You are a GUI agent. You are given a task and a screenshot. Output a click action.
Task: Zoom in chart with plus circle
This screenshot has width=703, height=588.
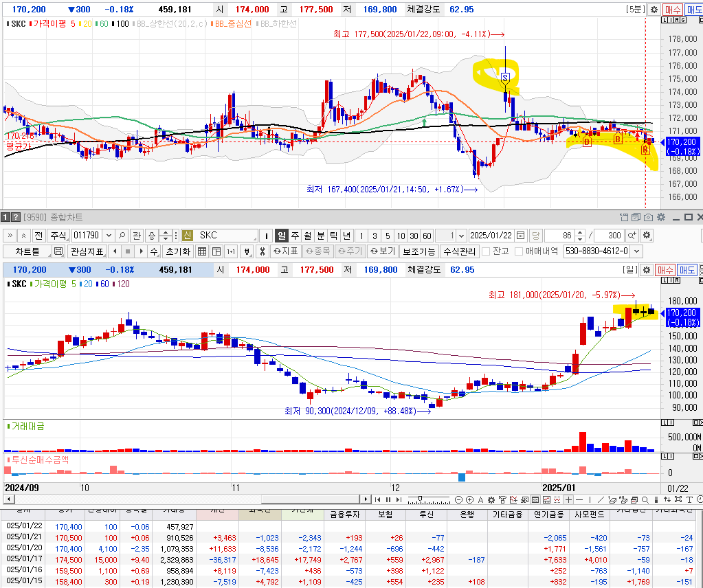[469, 499]
